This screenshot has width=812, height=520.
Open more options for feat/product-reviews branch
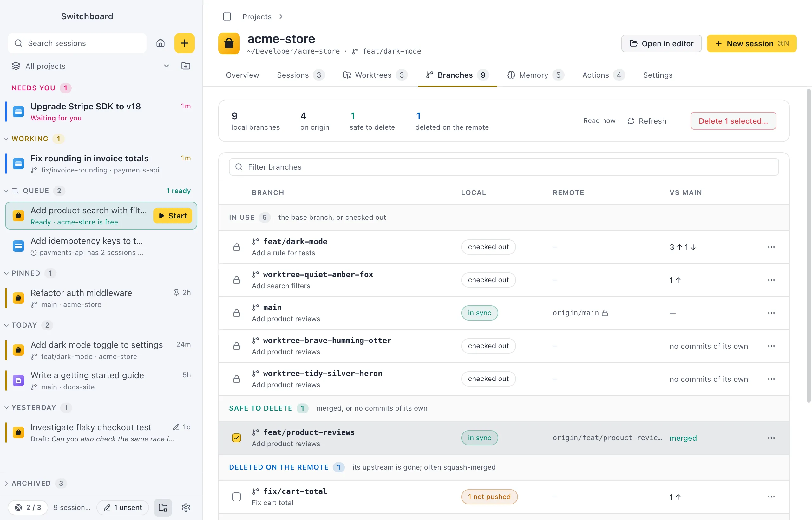point(771,438)
